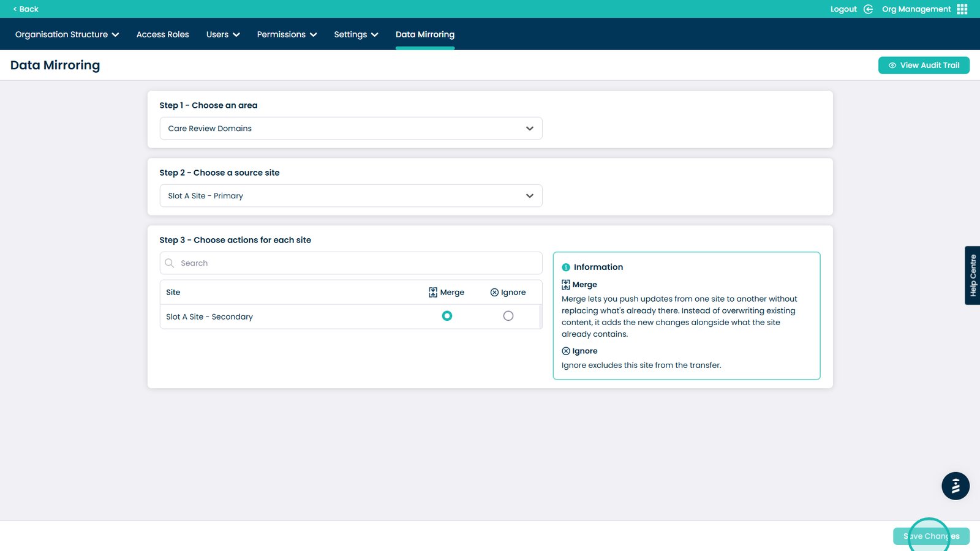The height and width of the screenshot is (551, 980).
Task: Select Ignore for Slot A Site - Secondary
Action: [508, 316]
